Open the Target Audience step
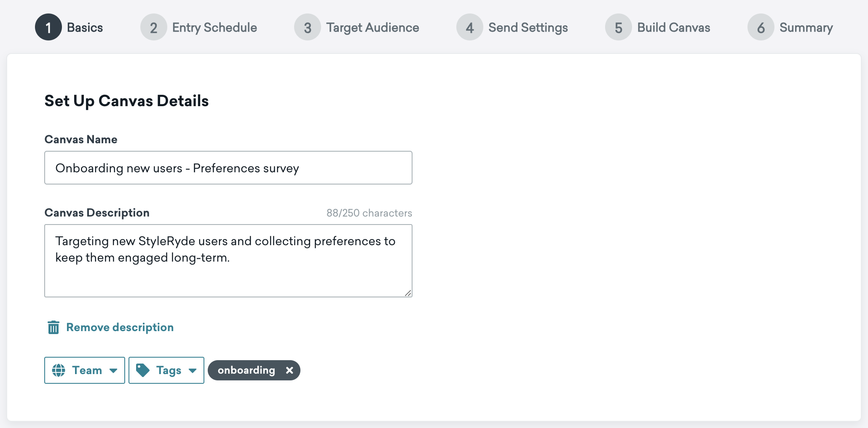Screen dimensions: 868x428 tap(372, 28)
